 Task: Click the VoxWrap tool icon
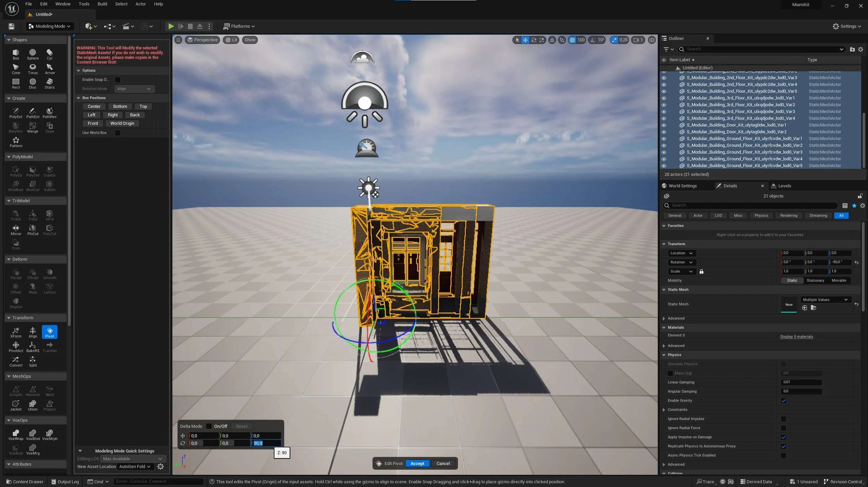pos(16,435)
